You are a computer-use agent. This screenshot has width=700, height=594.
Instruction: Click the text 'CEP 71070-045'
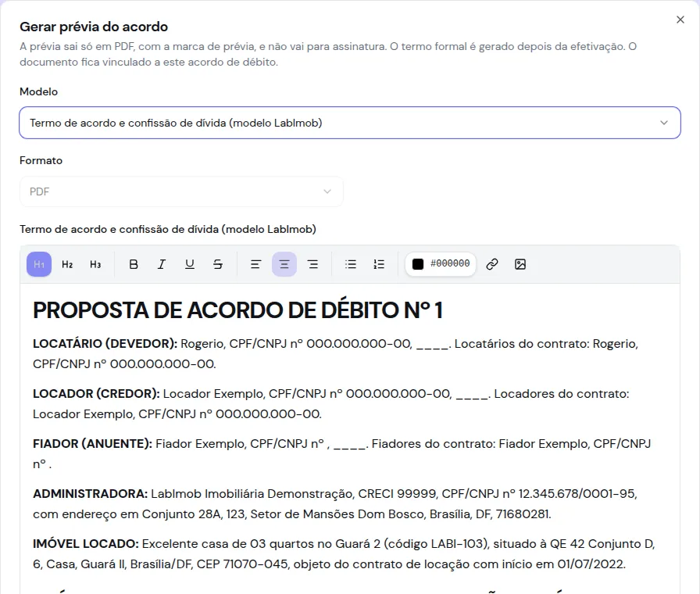[x=242, y=564]
